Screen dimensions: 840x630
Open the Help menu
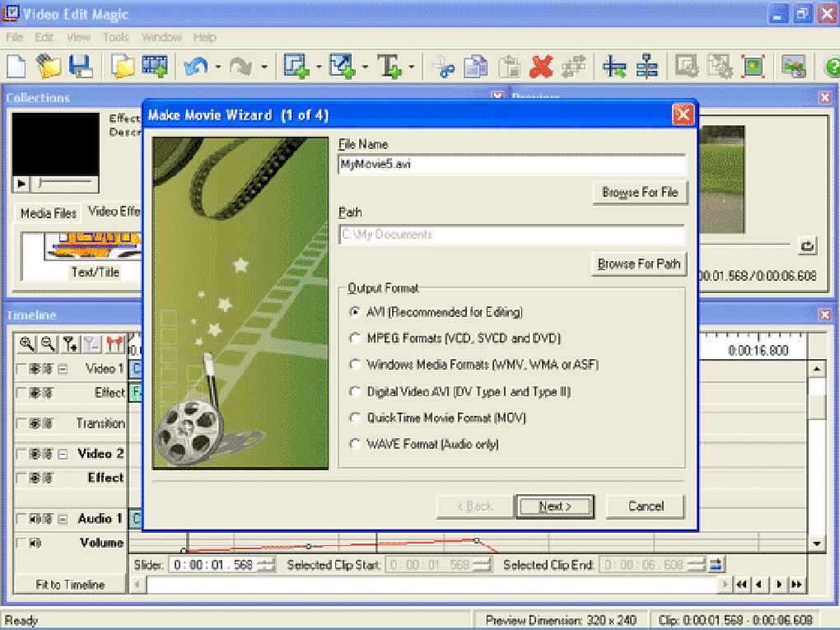pos(204,37)
